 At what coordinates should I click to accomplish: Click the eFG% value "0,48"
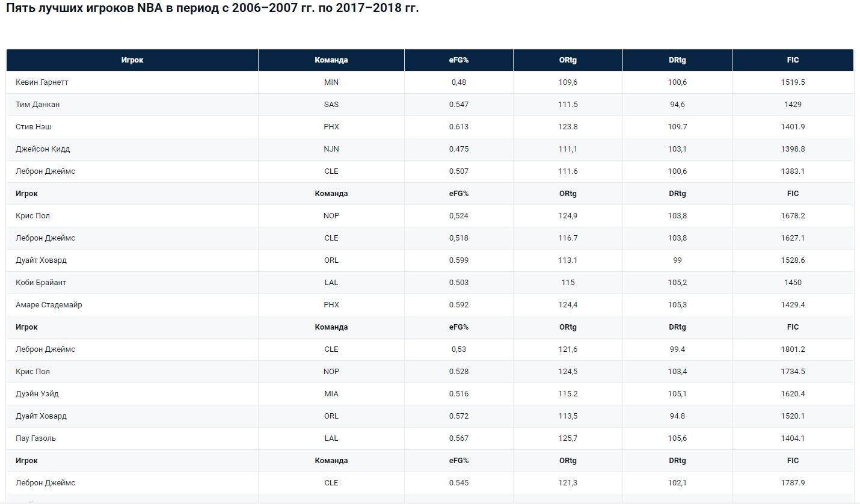coord(459,82)
